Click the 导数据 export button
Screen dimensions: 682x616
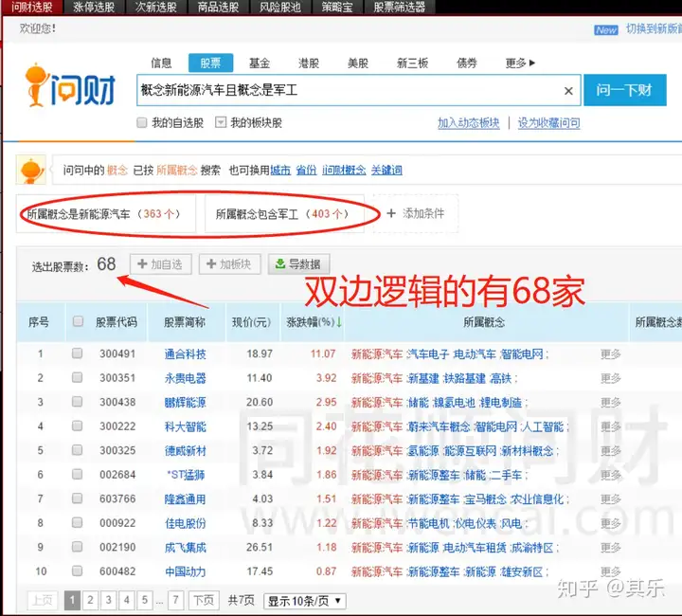298,264
